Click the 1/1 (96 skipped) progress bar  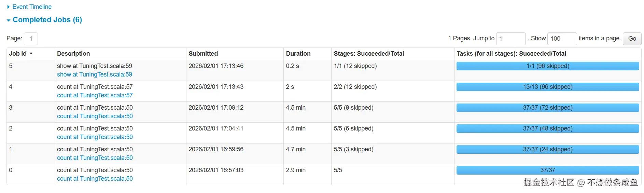point(547,66)
